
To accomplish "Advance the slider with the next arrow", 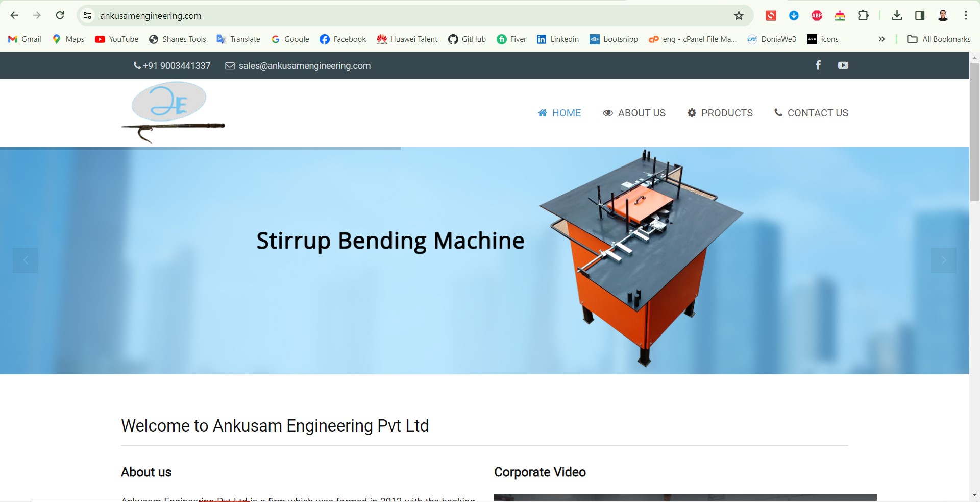I will tap(943, 260).
